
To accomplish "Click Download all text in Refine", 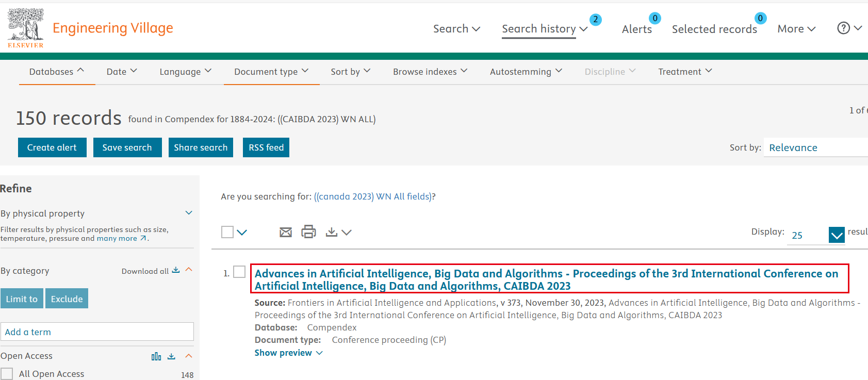I will point(145,271).
